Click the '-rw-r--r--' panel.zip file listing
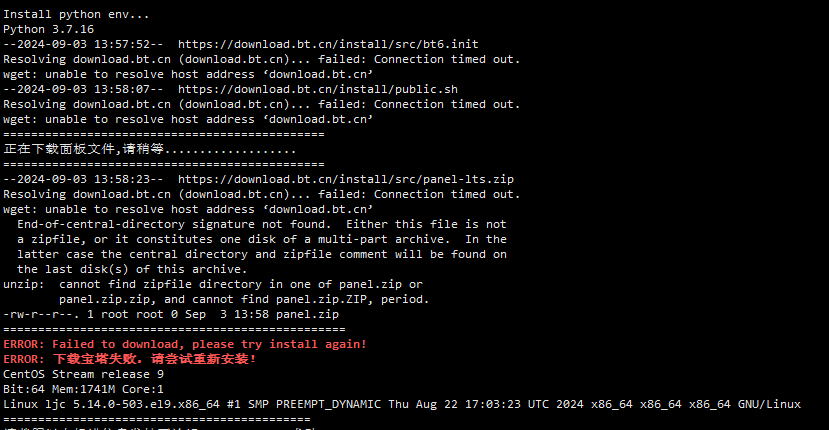829x430 pixels. (171, 314)
